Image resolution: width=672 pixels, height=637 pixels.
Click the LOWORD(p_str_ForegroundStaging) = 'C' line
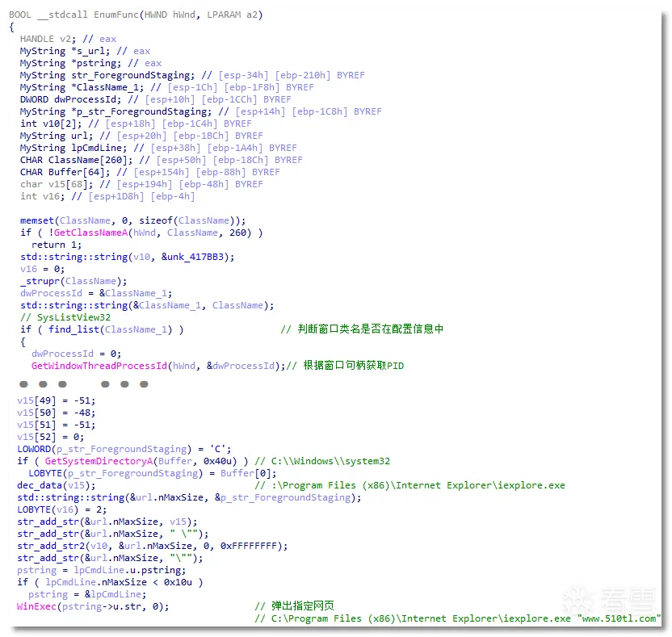(124, 450)
